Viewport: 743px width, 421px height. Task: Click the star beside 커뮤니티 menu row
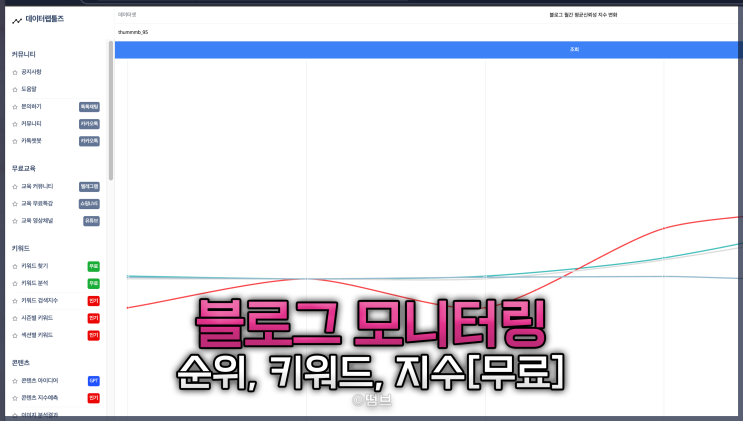[15, 124]
